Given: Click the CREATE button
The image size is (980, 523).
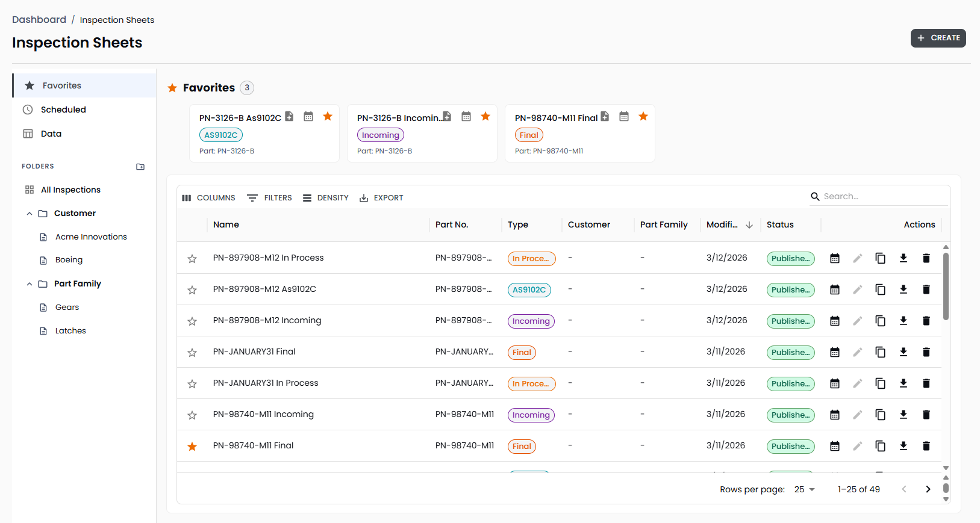Looking at the screenshot, I should pyautogui.click(x=938, y=38).
